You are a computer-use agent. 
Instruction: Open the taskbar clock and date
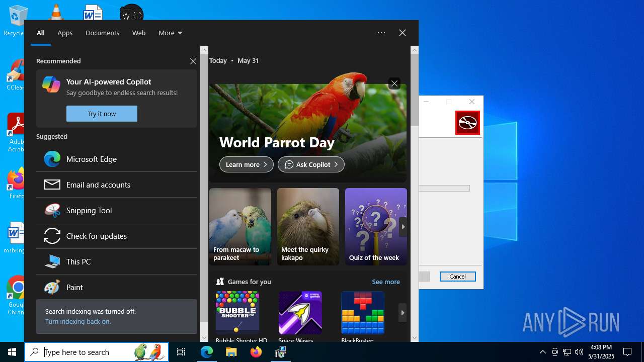pyautogui.click(x=602, y=352)
